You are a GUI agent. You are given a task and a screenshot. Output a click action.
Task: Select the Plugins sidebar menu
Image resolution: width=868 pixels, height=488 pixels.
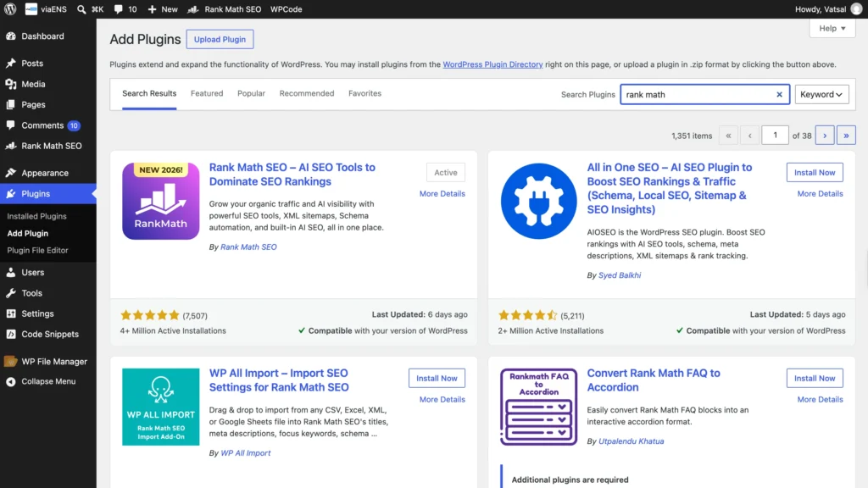tap(48, 194)
